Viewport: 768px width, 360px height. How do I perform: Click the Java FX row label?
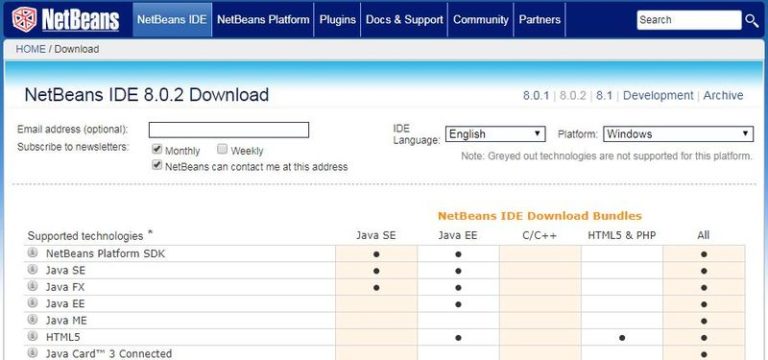click(65, 287)
